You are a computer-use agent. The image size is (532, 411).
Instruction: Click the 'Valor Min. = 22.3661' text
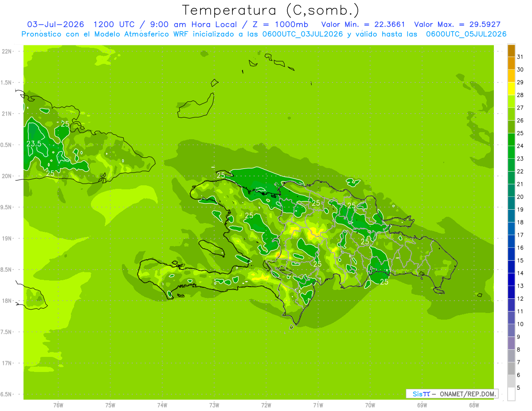[363, 24]
